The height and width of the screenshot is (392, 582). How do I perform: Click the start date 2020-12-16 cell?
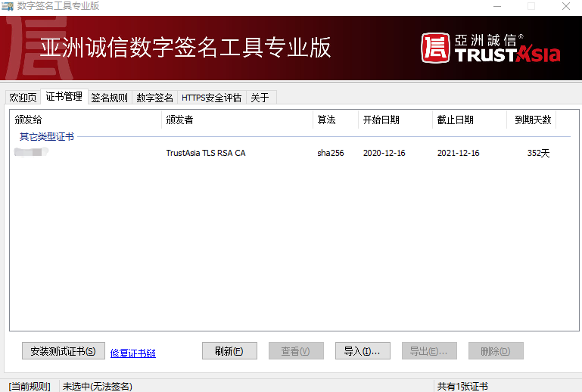(384, 153)
